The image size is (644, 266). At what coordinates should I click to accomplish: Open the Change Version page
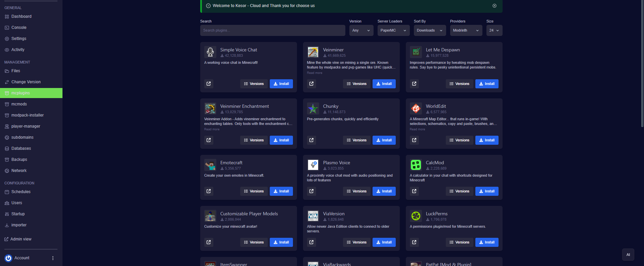click(31, 82)
